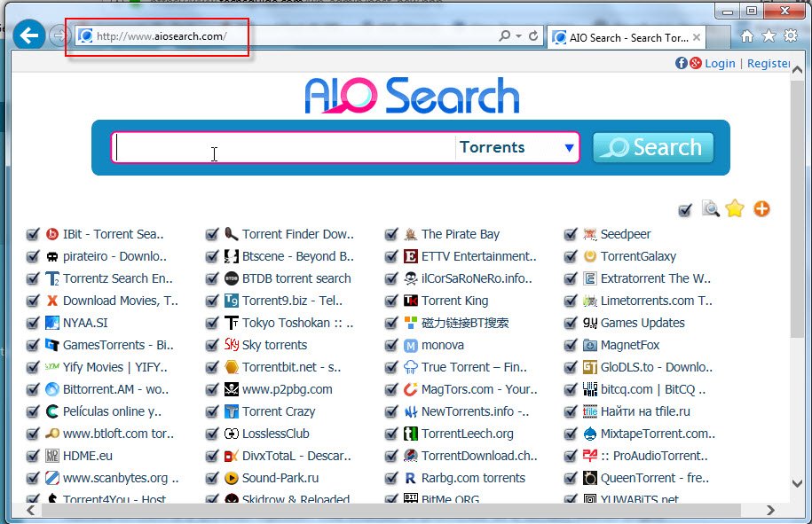
Task: Click the Seedpeer site icon
Action: click(x=590, y=234)
